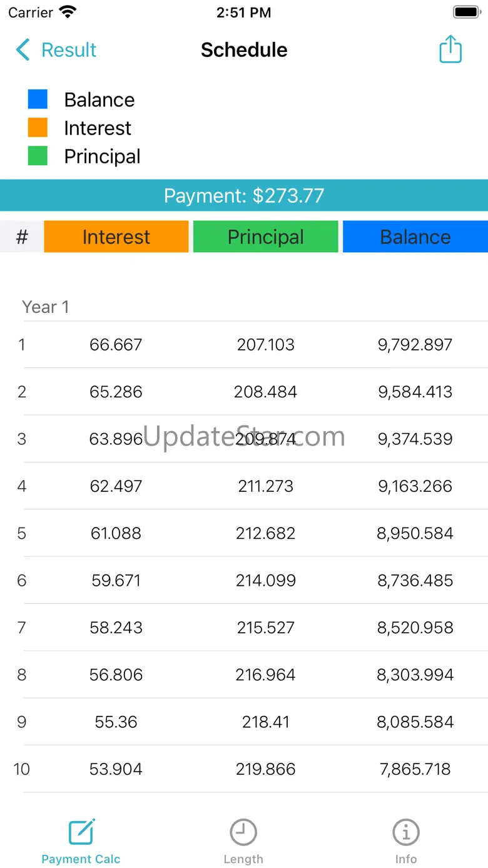This screenshot has height=868, width=488.
Task: Tap the orange Interest legend swatch
Action: click(38, 128)
